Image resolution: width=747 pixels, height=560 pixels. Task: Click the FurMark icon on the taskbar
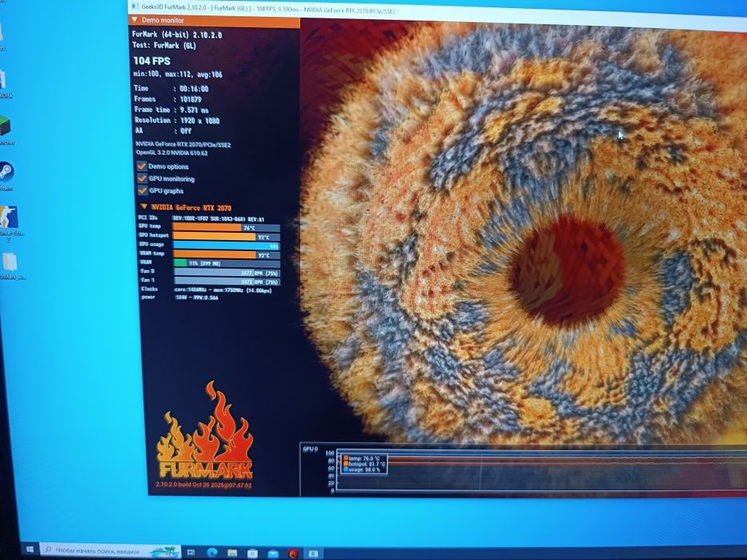[x=293, y=553]
